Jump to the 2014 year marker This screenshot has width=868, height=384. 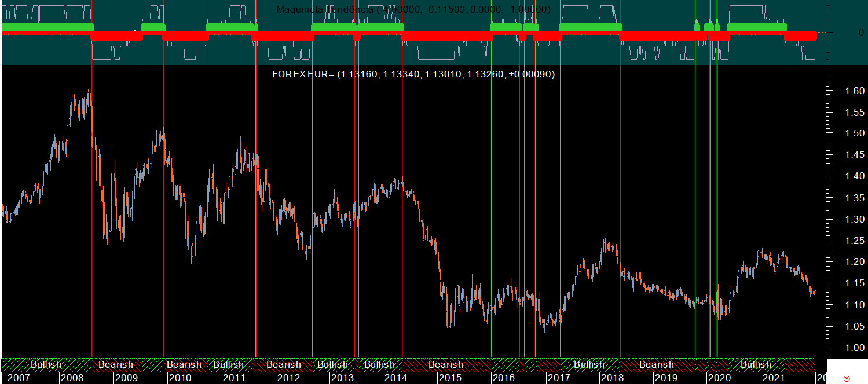tap(395, 378)
